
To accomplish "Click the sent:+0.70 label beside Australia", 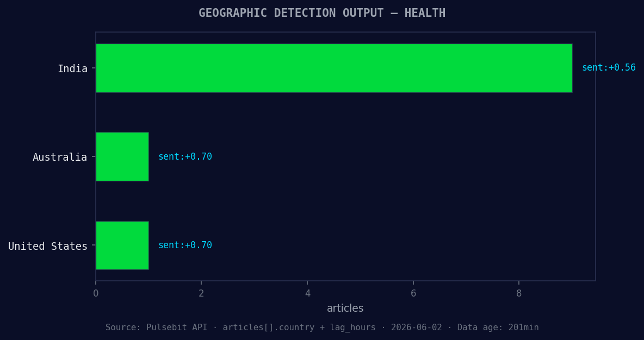I will point(185,156).
